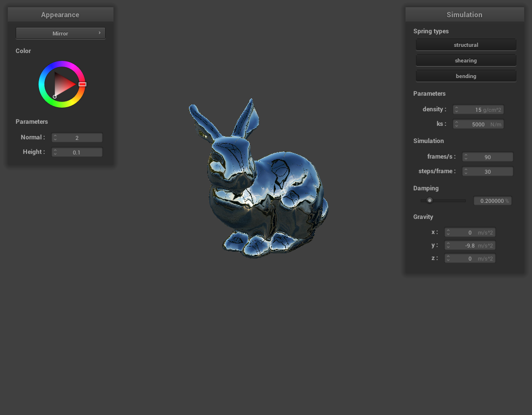Image resolution: width=532 pixels, height=415 pixels.
Task: Select the structural spring type
Action: (465, 44)
